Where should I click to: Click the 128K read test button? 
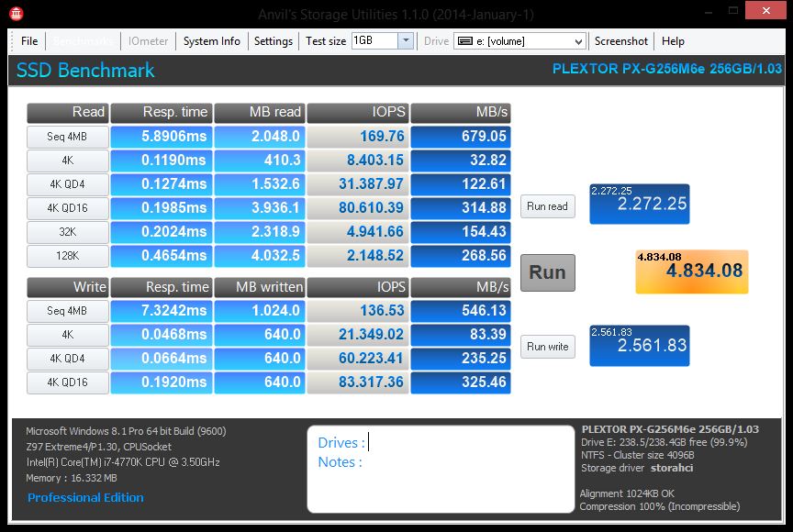pyautogui.click(x=68, y=255)
